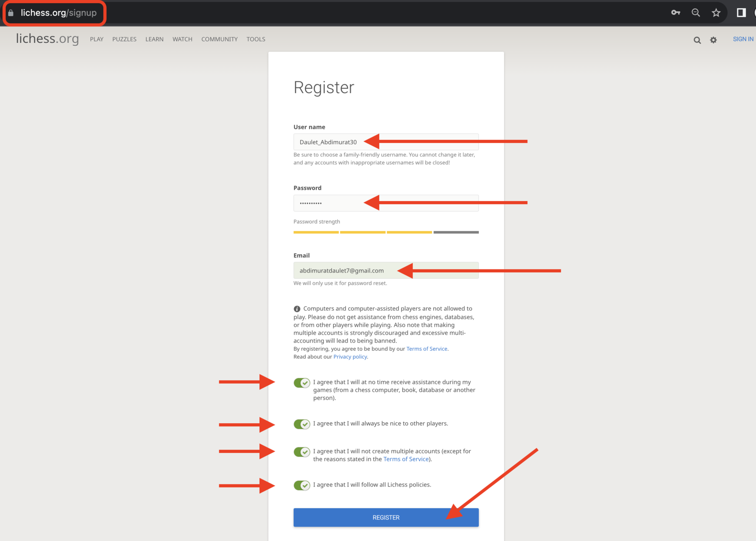Bookmark this page with the star icon

[x=716, y=13]
